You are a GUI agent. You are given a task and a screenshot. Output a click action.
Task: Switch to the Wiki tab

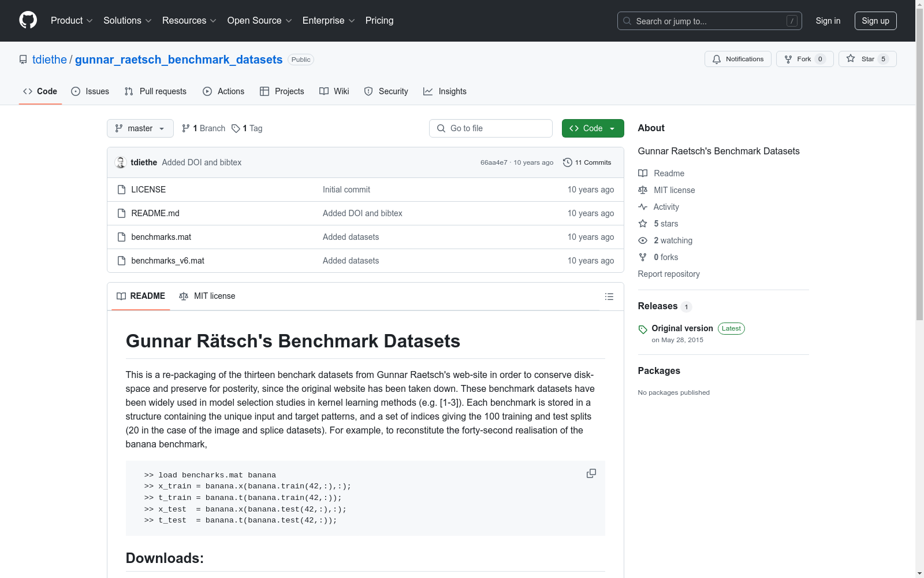coord(334,91)
